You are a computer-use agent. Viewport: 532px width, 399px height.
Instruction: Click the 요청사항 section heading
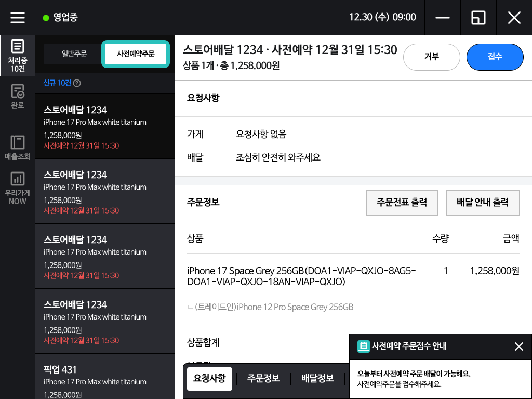pyautogui.click(x=203, y=98)
